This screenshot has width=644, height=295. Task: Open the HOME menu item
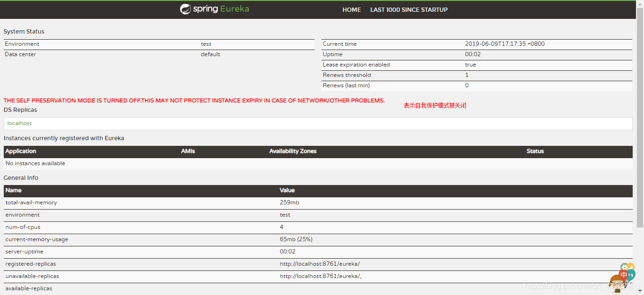pos(352,9)
